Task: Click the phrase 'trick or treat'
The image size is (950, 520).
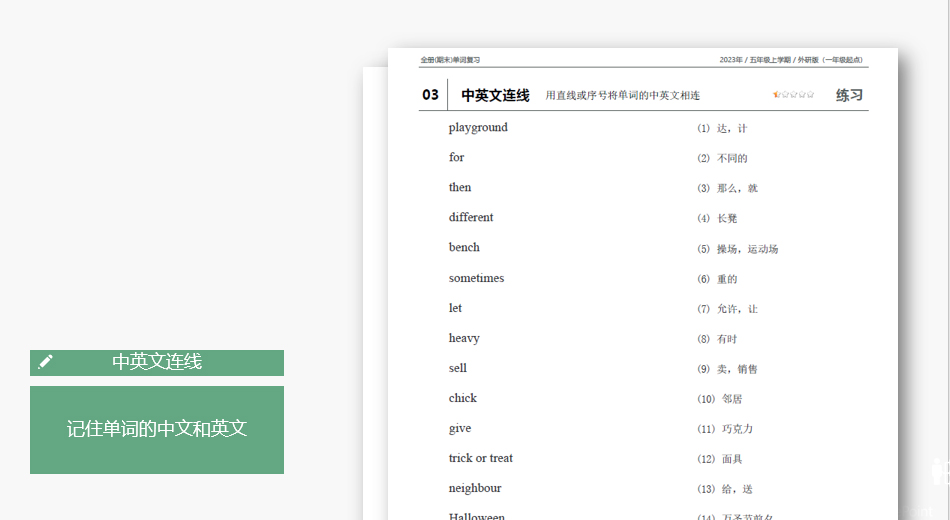Action: click(480, 458)
